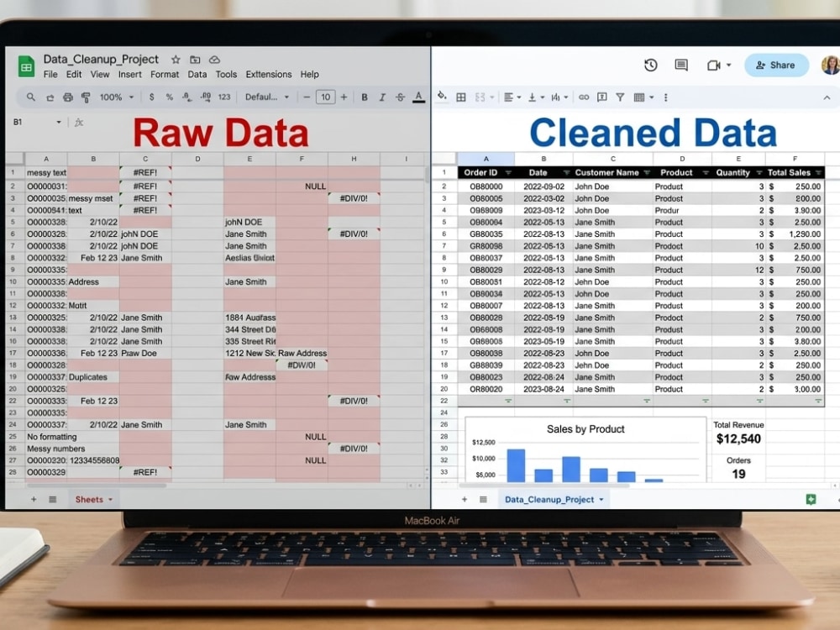
Task: Click the undo arrow icon
Action: click(x=50, y=97)
